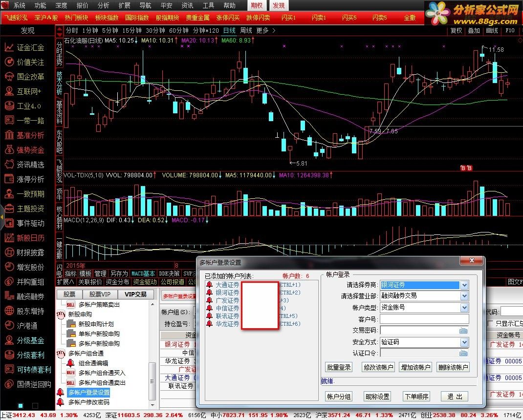Viewport: 523px width, 420px height.
Task: Click 涨停闪买 in red toolbar
Action: click(x=228, y=18)
